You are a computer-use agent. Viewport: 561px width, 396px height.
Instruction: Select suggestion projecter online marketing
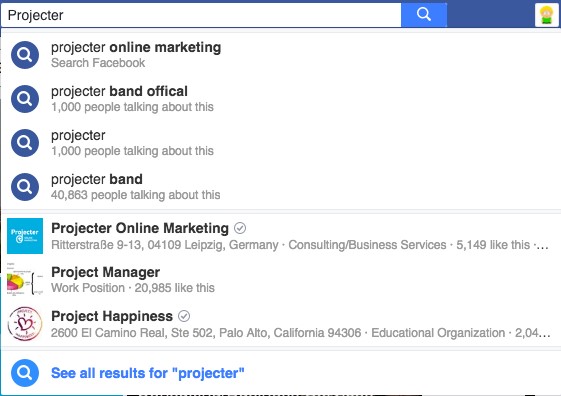[280, 55]
